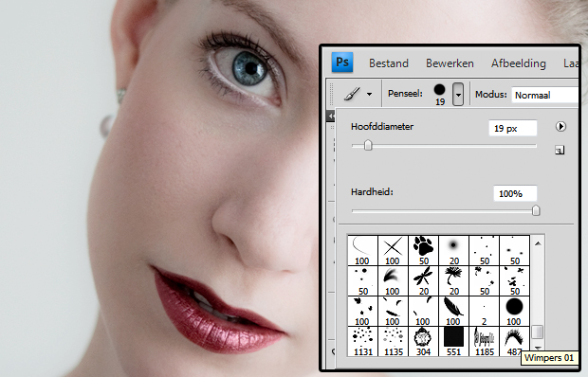Select the large hard round brush 100
The width and height of the screenshot is (588, 377).
(x=514, y=311)
